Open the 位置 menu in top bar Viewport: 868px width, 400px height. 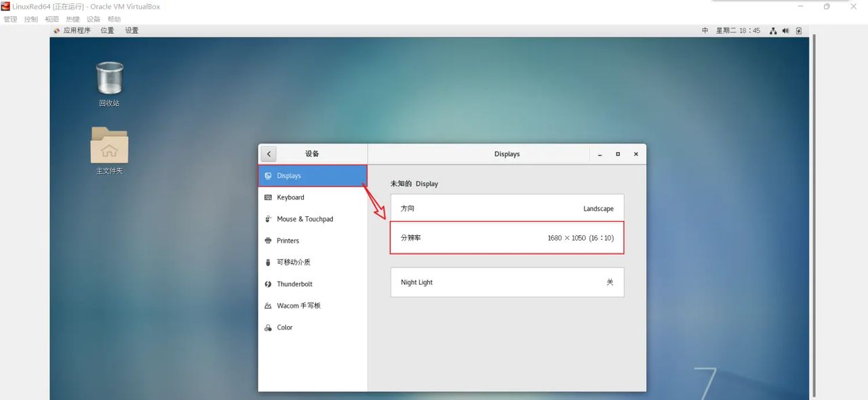tap(106, 31)
